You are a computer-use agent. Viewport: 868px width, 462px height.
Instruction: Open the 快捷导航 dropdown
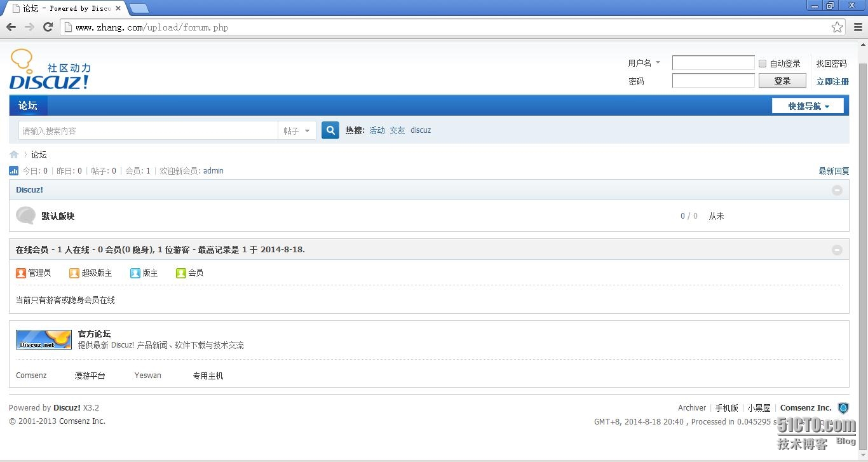click(x=808, y=105)
